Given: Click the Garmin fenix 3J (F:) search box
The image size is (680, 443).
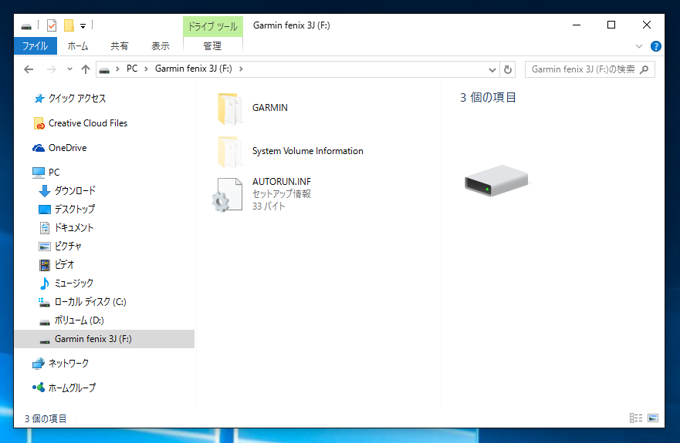Looking at the screenshot, I should pyautogui.click(x=590, y=69).
